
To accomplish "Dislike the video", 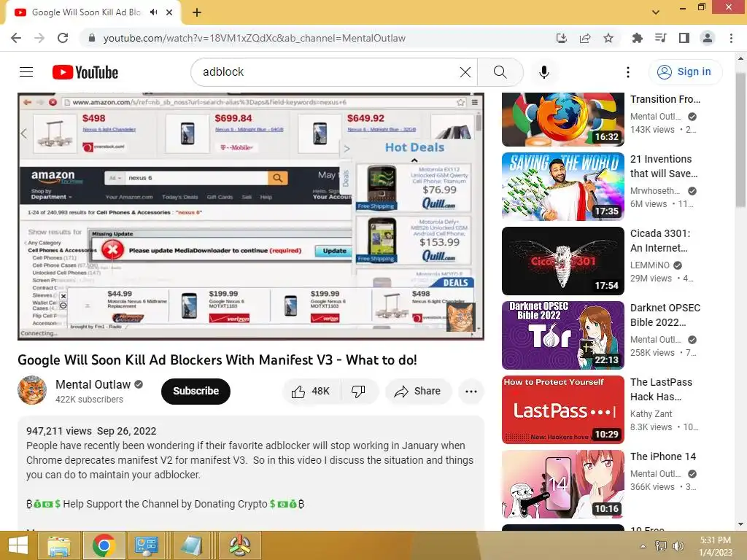I will click(359, 391).
